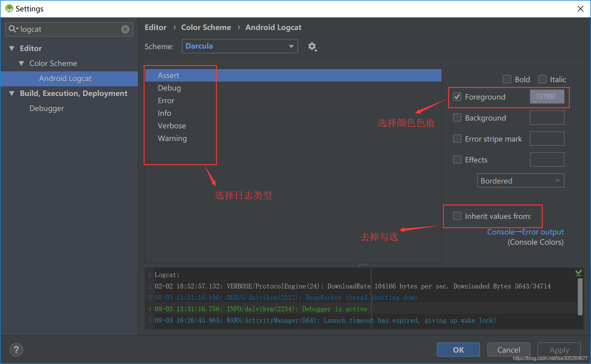
Task: Select the Info log type
Action: click(x=293, y=113)
